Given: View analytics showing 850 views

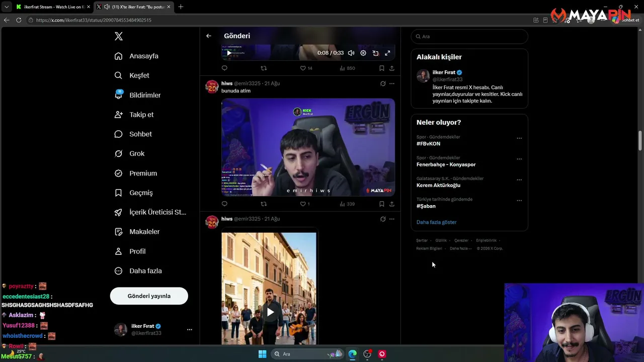Looking at the screenshot, I should click(x=347, y=68).
